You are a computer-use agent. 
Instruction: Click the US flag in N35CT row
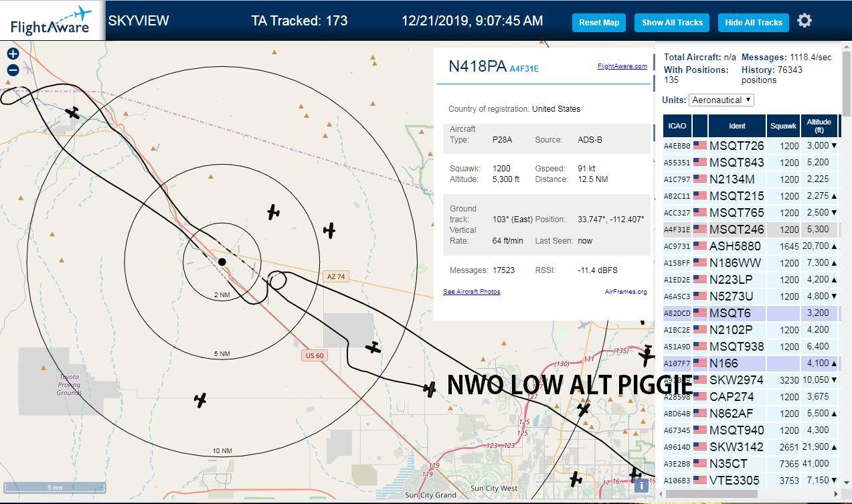pos(700,463)
